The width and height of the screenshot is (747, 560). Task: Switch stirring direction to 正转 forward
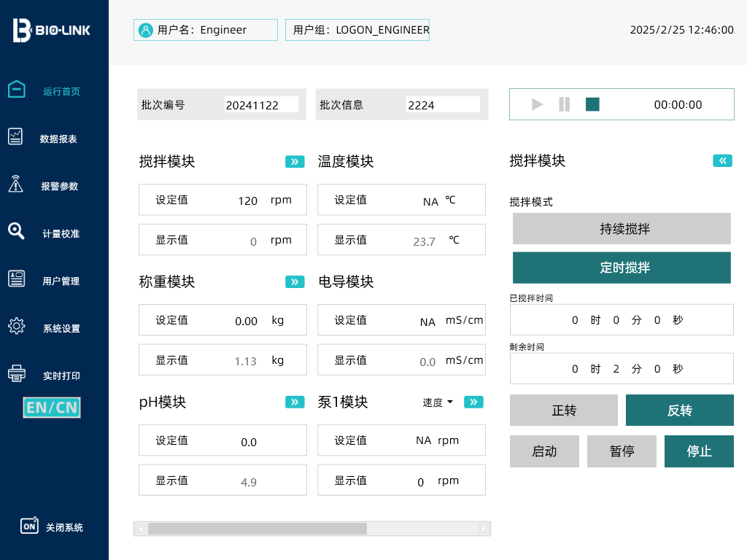pos(563,410)
